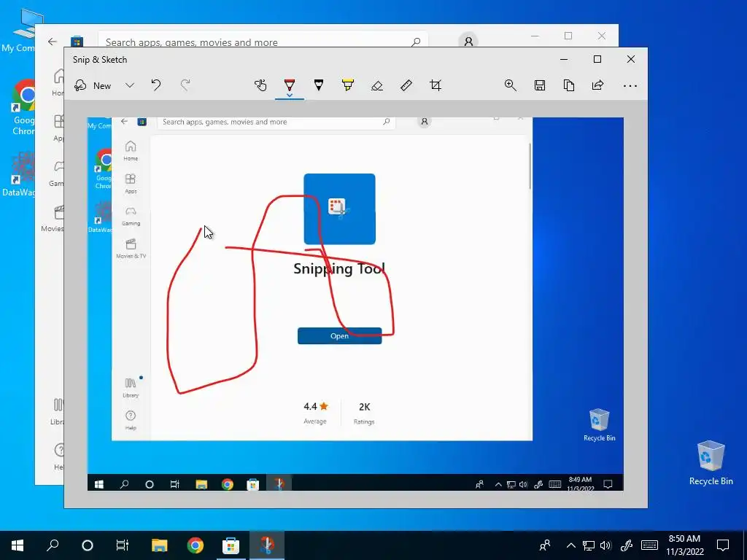747x560 pixels.
Task: Open the touch keyboard tray icon
Action: [x=649, y=545]
